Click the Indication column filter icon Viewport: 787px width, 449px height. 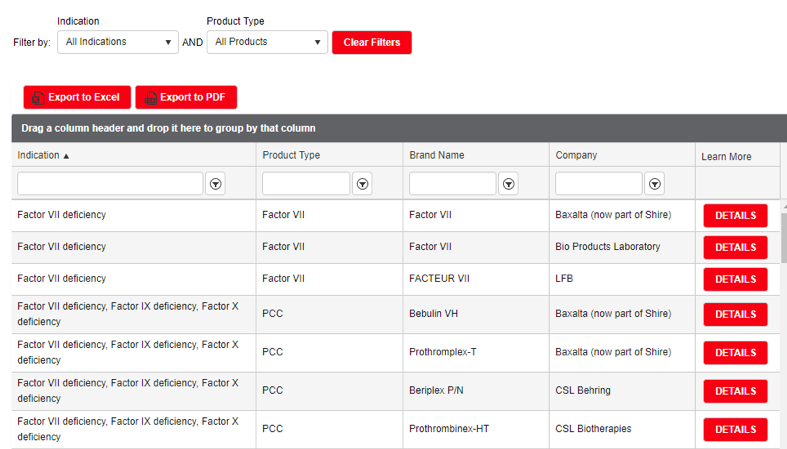(216, 184)
